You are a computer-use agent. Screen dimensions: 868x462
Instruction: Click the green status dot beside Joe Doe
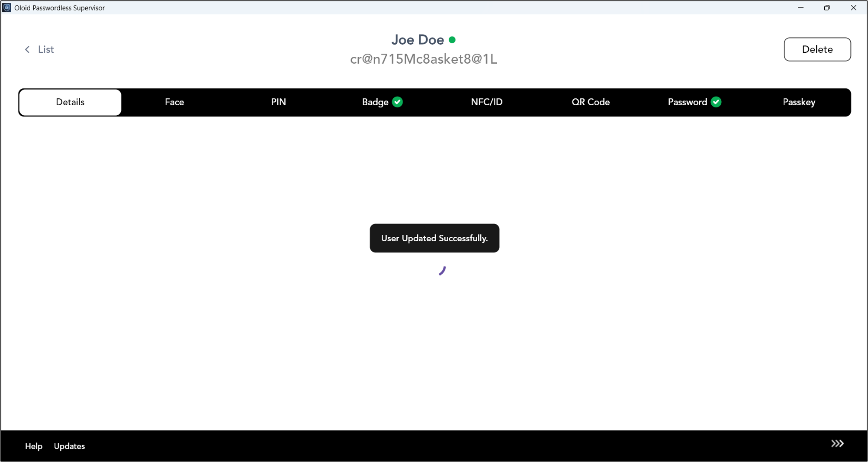[x=452, y=40]
